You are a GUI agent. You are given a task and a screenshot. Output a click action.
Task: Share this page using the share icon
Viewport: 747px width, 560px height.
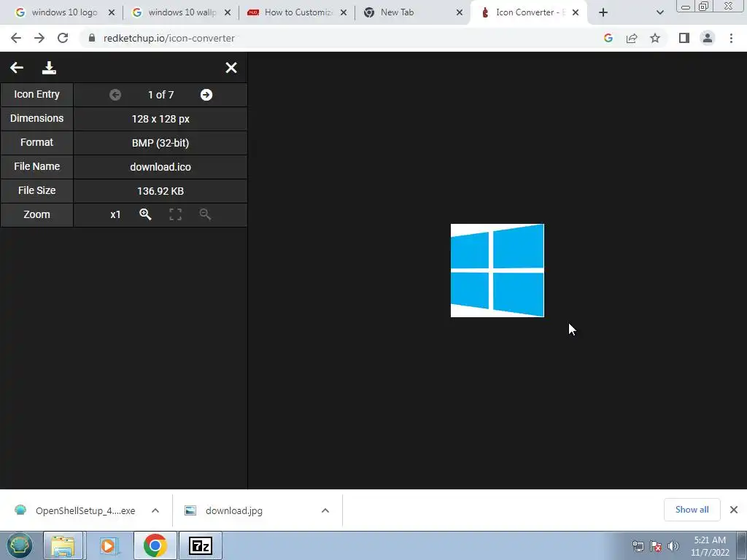pyautogui.click(x=632, y=38)
